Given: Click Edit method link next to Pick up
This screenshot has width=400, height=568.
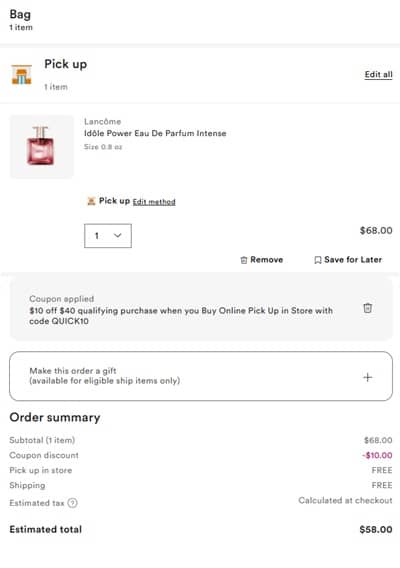Looking at the screenshot, I should point(154,202).
